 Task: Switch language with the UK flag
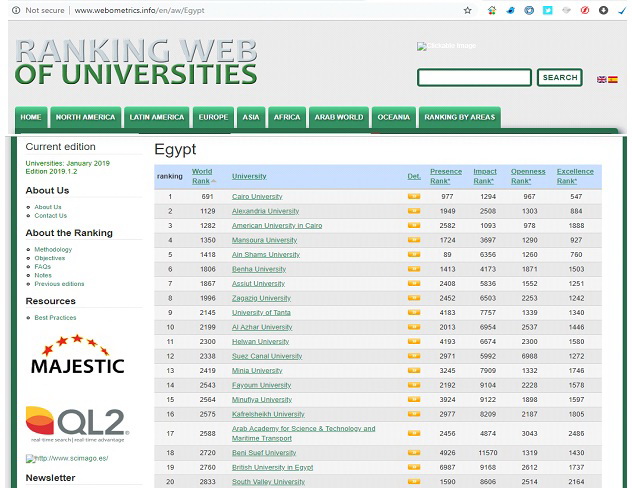click(601, 79)
